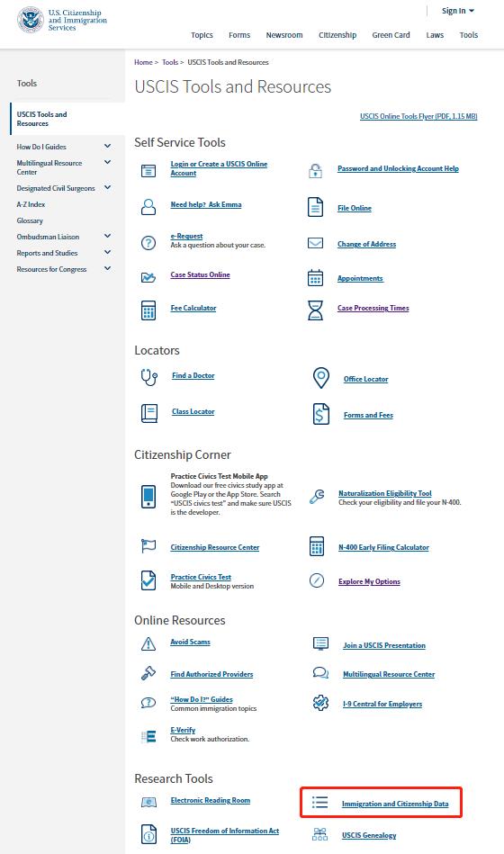Image resolution: width=504 pixels, height=854 pixels.
Task: Expand Multilingual Resource Center sidebar chevron
Action: click(107, 162)
